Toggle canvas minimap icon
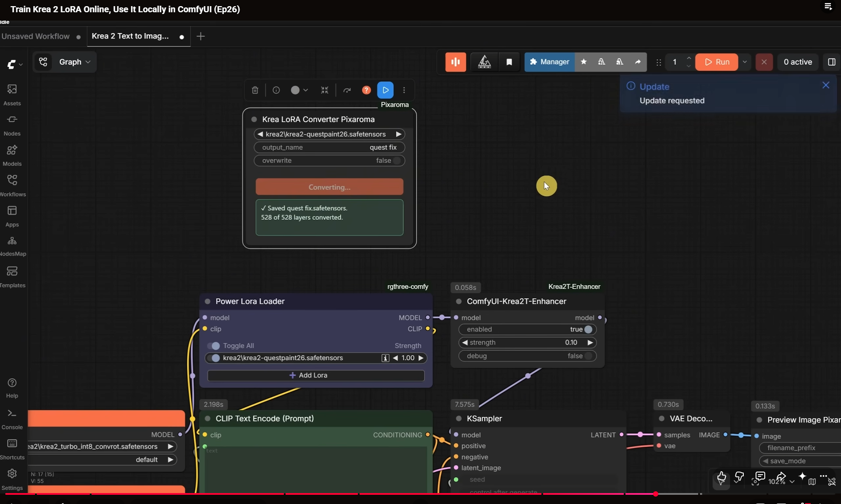Image resolution: width=841 pixels, height=504 pixels. pyautogui.click(x=812, y=482)
